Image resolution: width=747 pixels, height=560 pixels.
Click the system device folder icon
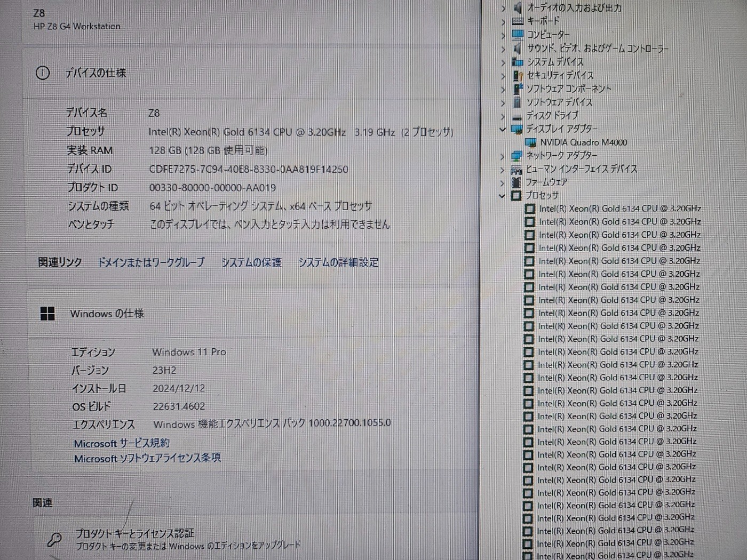click(517, 62)
